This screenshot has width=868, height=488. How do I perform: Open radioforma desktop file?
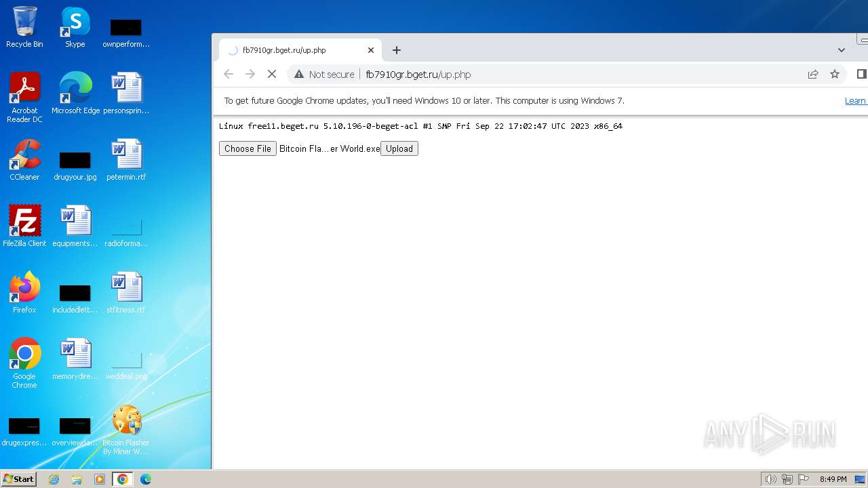[126, 232]
